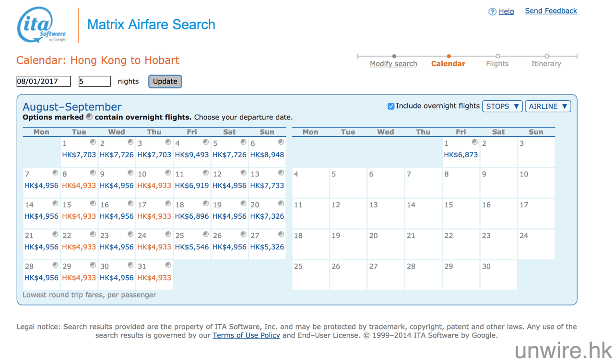Click overnight moon icon on August 25
The height and width of the screenshot is (364, 614).
(205, 234)
